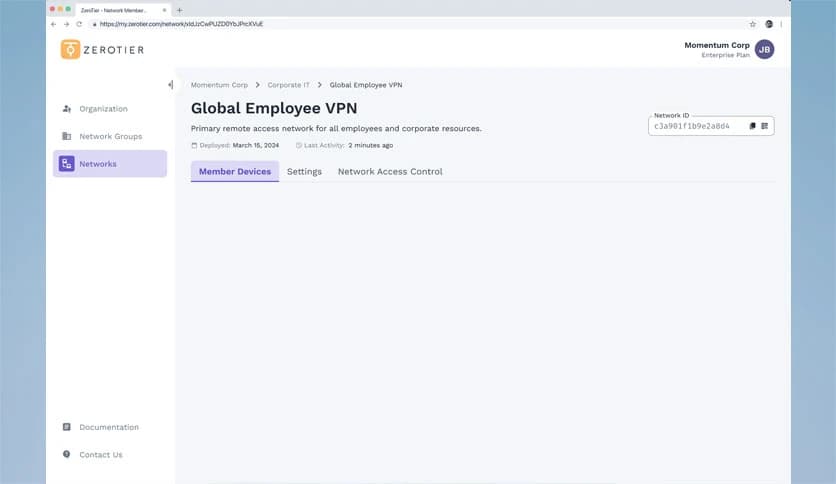This screenshot has width=836, height=484.
Task: Open Network Groups in the sidebar
Action: coord(110,136)
